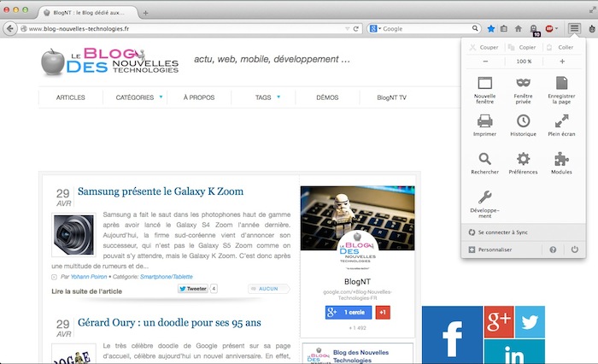The width and height of the screenshot is (598, 364).
Task: Click the red Adblock toolbar icon
Action: tap(548, 28)
